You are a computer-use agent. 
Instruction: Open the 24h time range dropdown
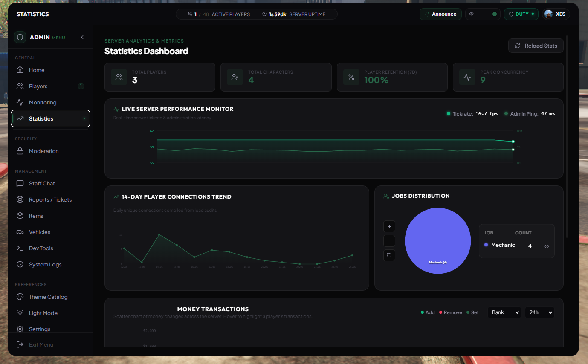pos(540,312)
